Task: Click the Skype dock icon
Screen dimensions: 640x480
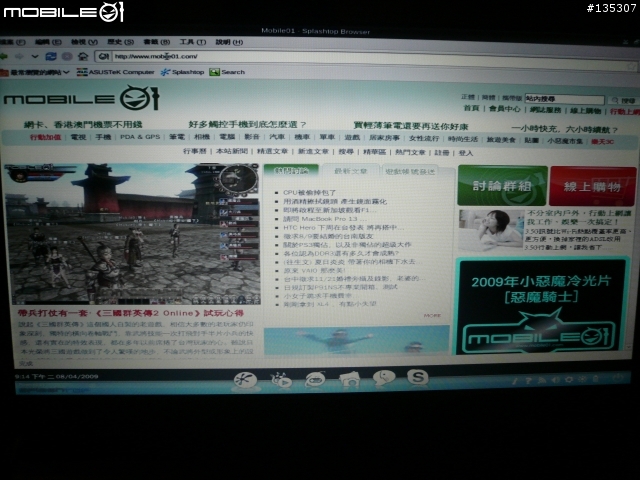Action: coord(418,377)
